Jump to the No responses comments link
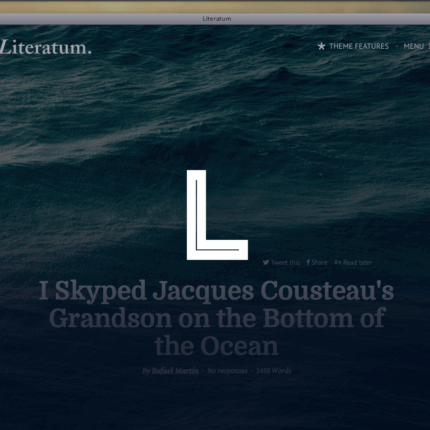The width and height of the screenshot is (430, 430). click(227, 371)
